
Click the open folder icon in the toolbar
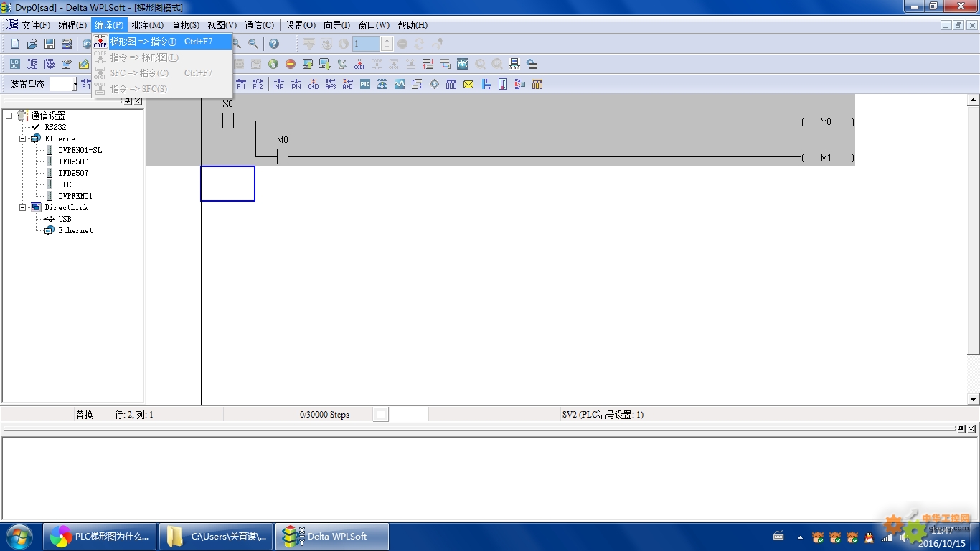point(32,44)
